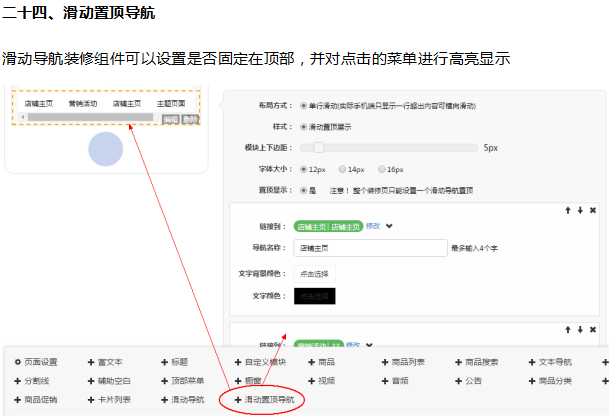The width and height of the screenshot is (609, 416).
Task: Open the 文字背景颜色 点击选择 picker
Action: tap(315, 272)
